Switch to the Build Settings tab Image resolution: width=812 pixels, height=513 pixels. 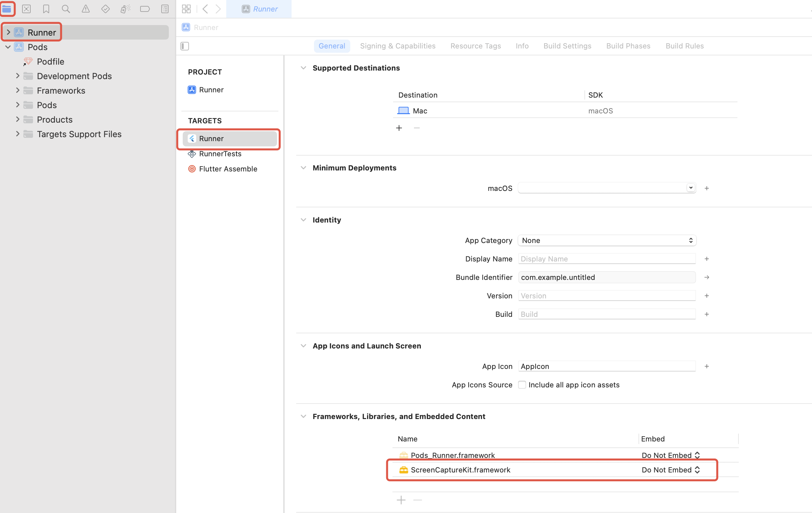pyautogui.click(x=567, y=46)
